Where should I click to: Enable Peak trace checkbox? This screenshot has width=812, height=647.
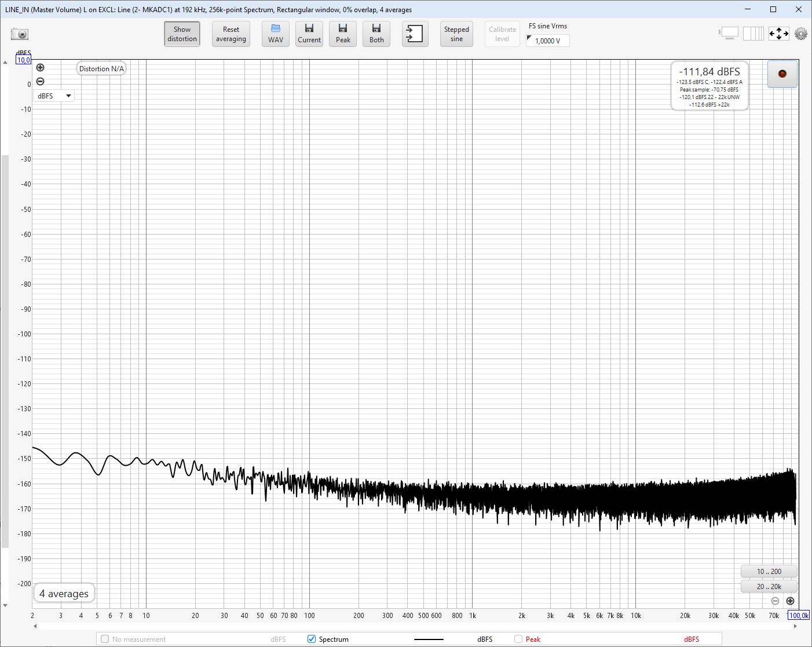[518, 639]
